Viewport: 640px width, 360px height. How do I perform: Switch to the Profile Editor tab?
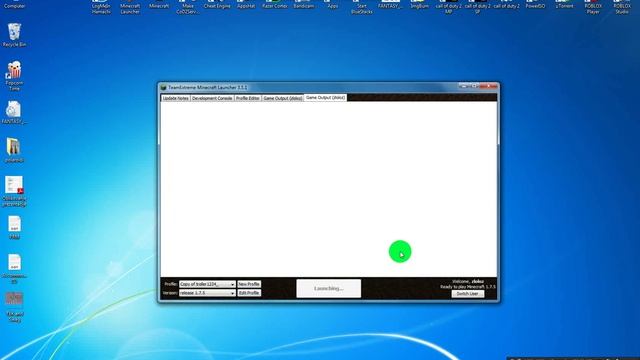pyautogui.click(x=247, y=98)
